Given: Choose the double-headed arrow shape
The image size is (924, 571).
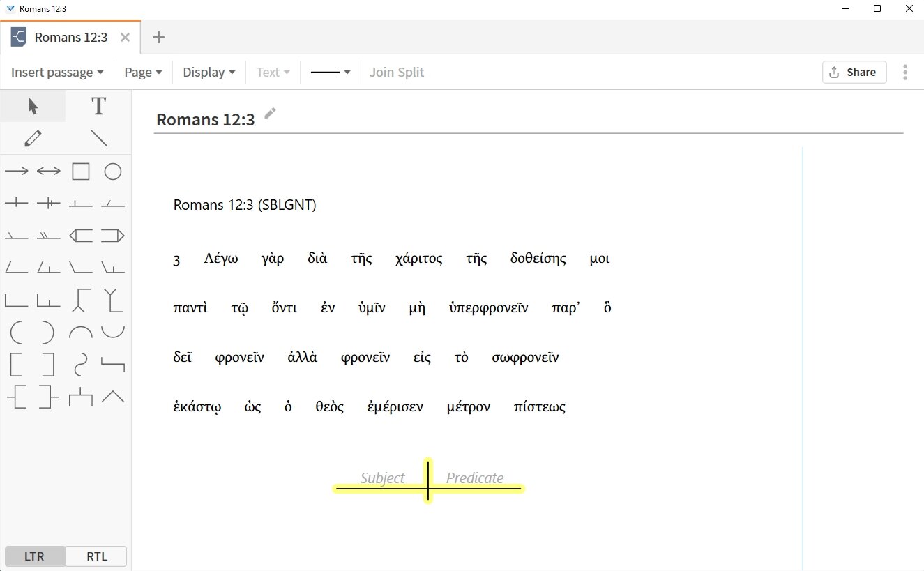Looking at the screenshot, I should pyautogui.click(x=48, y=170).
